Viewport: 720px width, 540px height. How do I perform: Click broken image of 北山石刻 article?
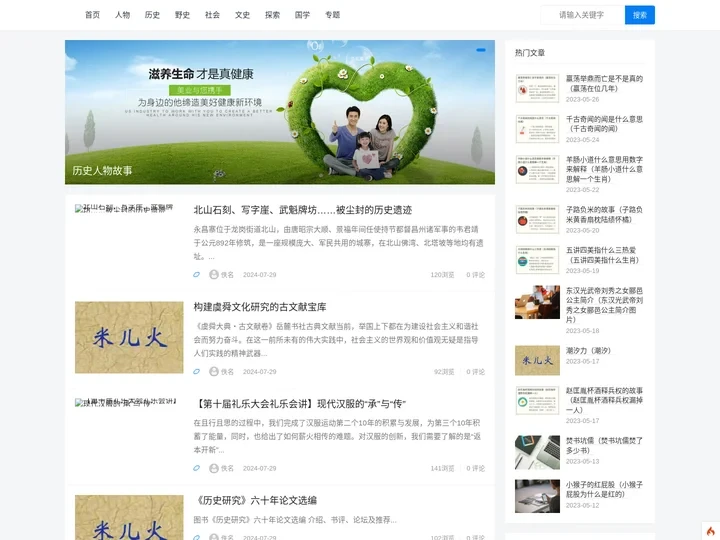tap(124, 208)
